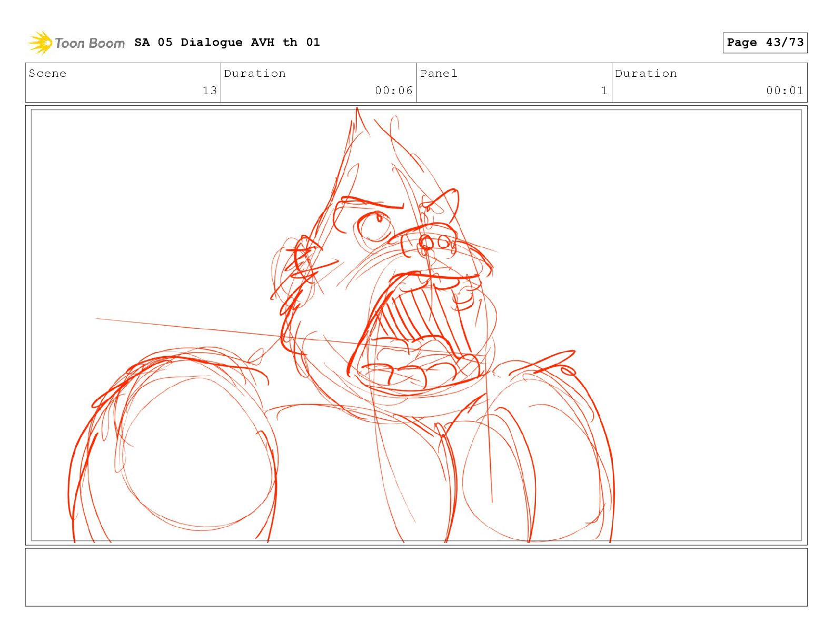This screenshot has width=834, height=644.
Task: Click the 'Panel' label
Action: (x=439, y=74)
